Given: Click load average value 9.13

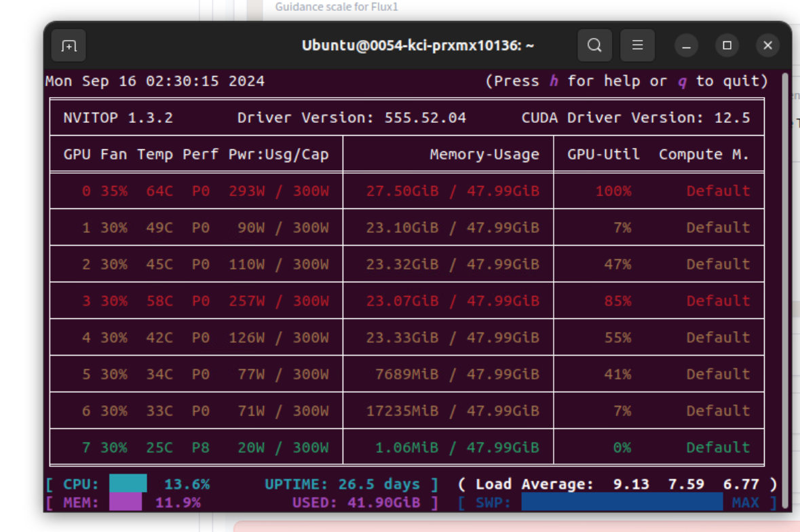Looking at the screenshot, I should [631, 484].
